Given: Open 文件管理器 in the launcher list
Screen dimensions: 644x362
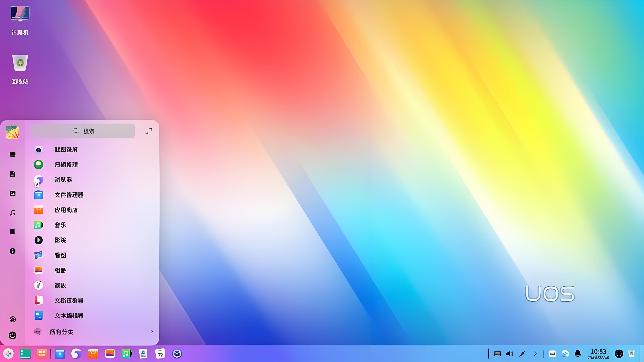Looking at the screenshot, I should [x=93, y=195].
